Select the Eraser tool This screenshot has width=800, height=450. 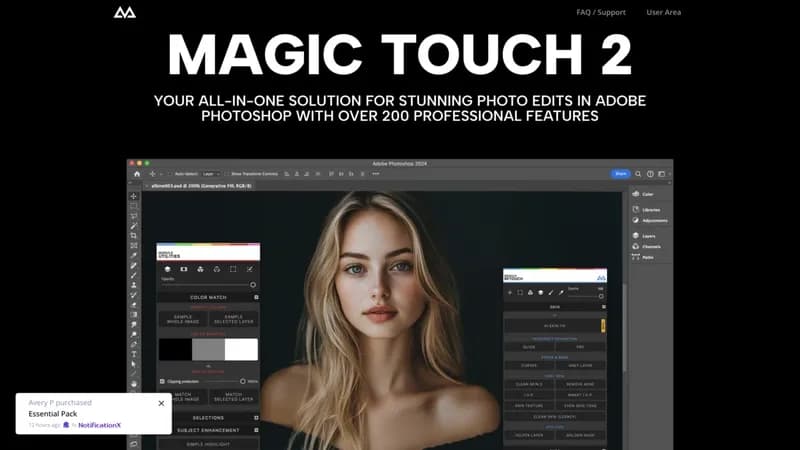pyautogui.click(x=134, y=305)
